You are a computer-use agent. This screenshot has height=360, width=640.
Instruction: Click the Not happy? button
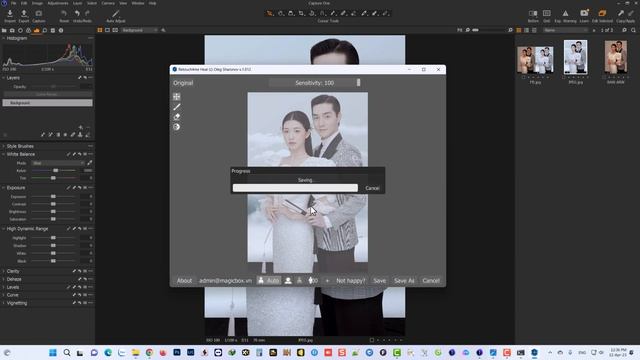[x=351, y=280]
